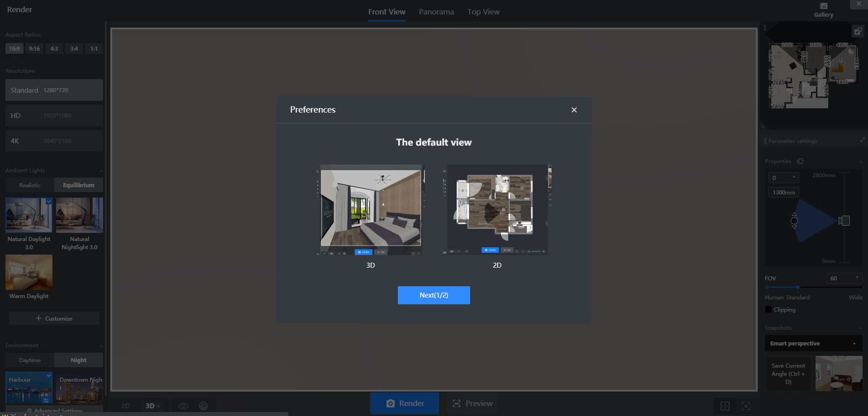Click the Customize lighting button
This screenshot has height=416, width=868.
click(54, 319)
